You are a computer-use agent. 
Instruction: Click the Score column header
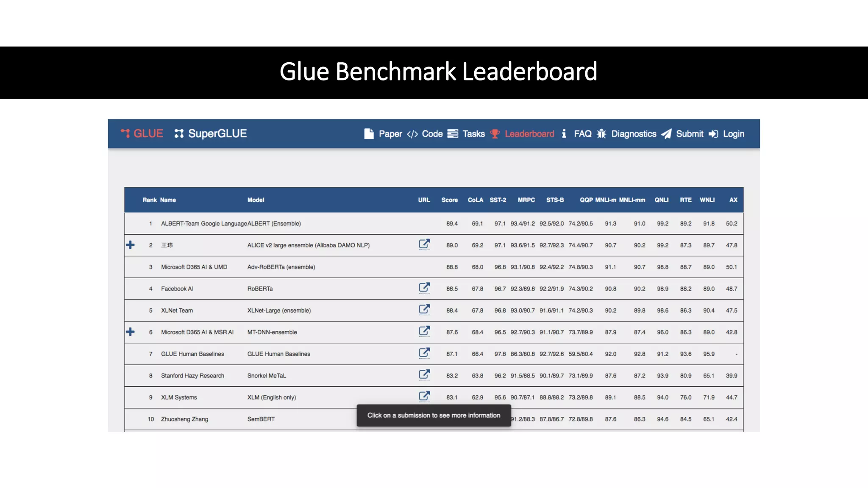[450, 200]
